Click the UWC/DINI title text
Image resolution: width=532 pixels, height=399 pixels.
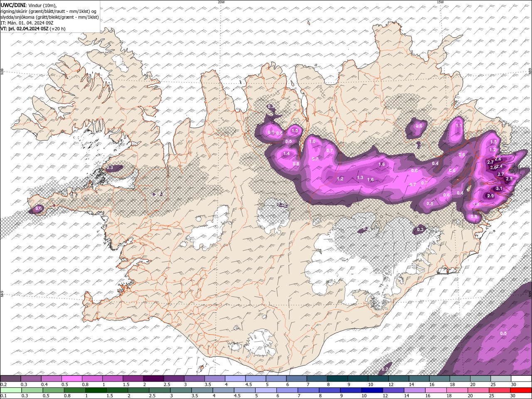13,5
